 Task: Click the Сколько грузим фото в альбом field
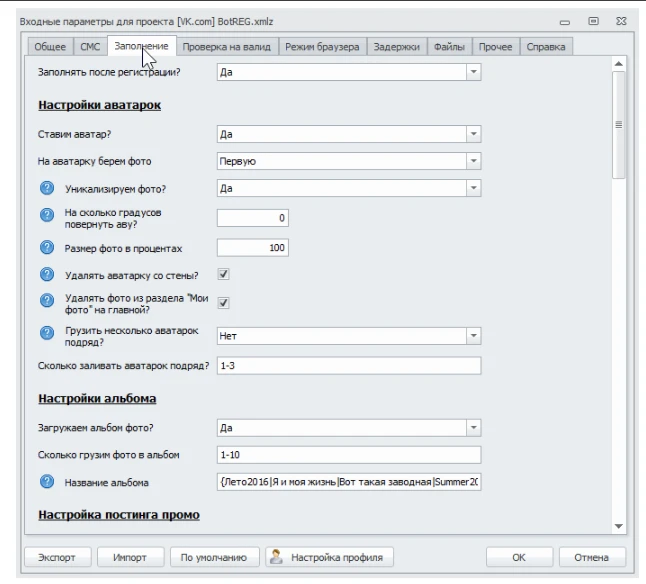pyautogui.click(x=349, y=455)
